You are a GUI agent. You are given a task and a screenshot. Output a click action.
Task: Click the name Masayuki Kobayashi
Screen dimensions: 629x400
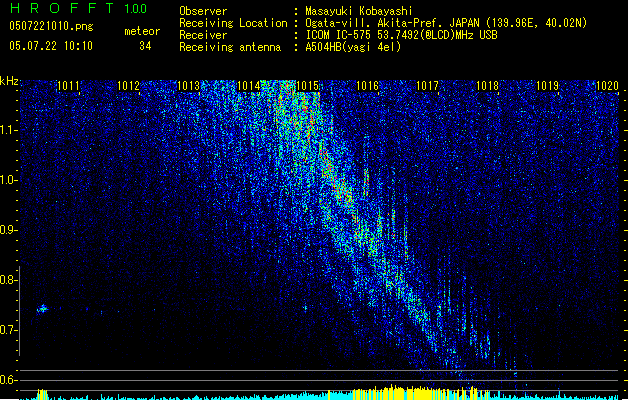pyautogui.click(x=359, y=11)
